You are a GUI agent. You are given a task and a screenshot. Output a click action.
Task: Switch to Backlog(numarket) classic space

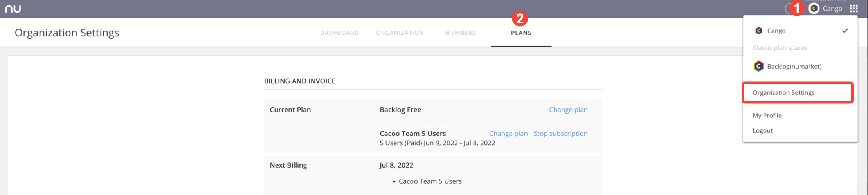pyautogui.click(x=800, y=66)
